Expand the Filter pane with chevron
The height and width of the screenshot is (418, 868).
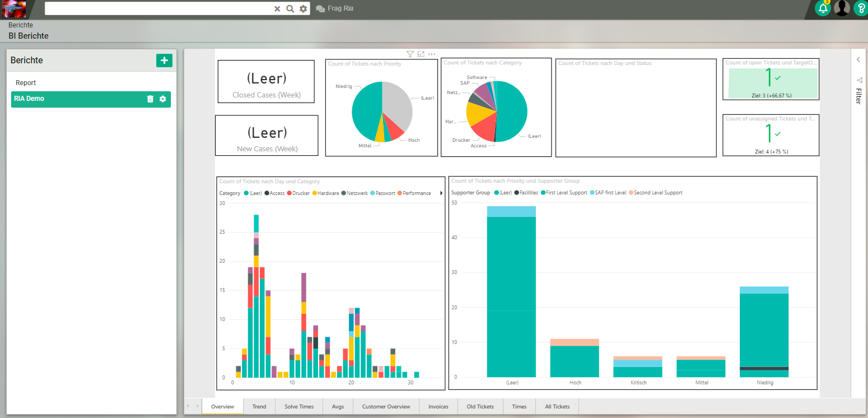coord(858,59)
